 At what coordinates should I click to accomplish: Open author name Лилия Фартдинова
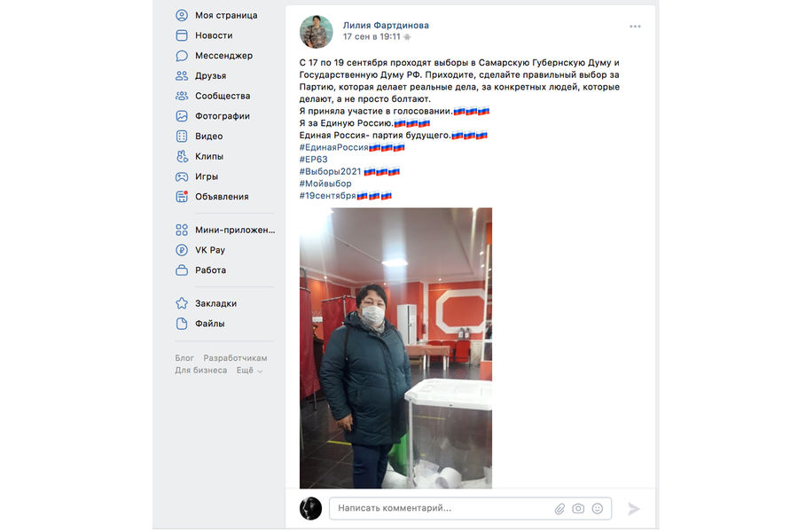click(386, 26)
